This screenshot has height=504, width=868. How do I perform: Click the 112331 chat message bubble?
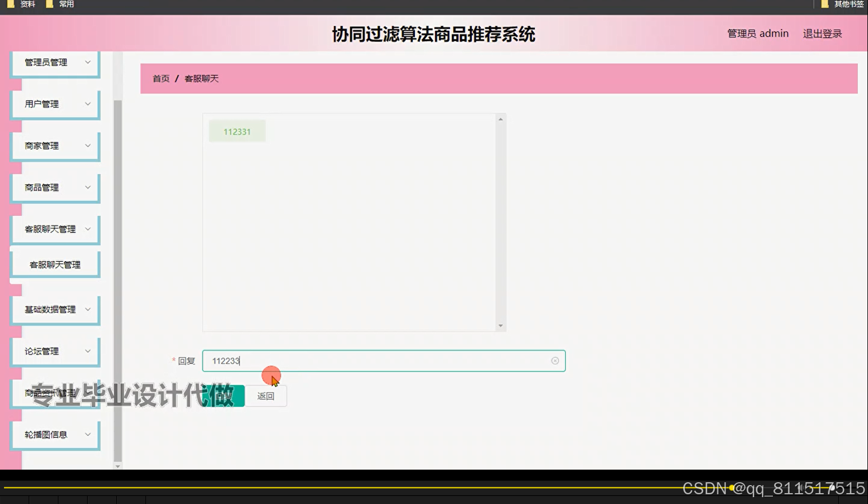(236, 131)
